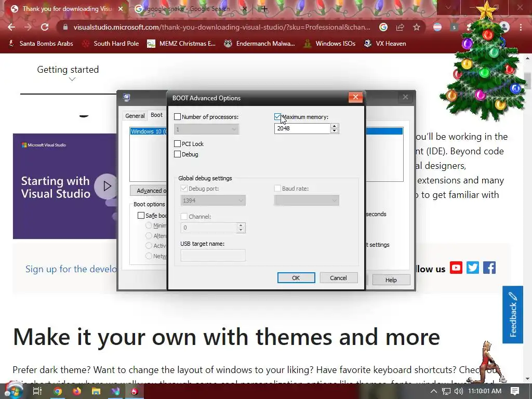Click Help button in System Configuration
Image resolution: width=532 pixels, height=399 pixels.
[x=391, y=280]
